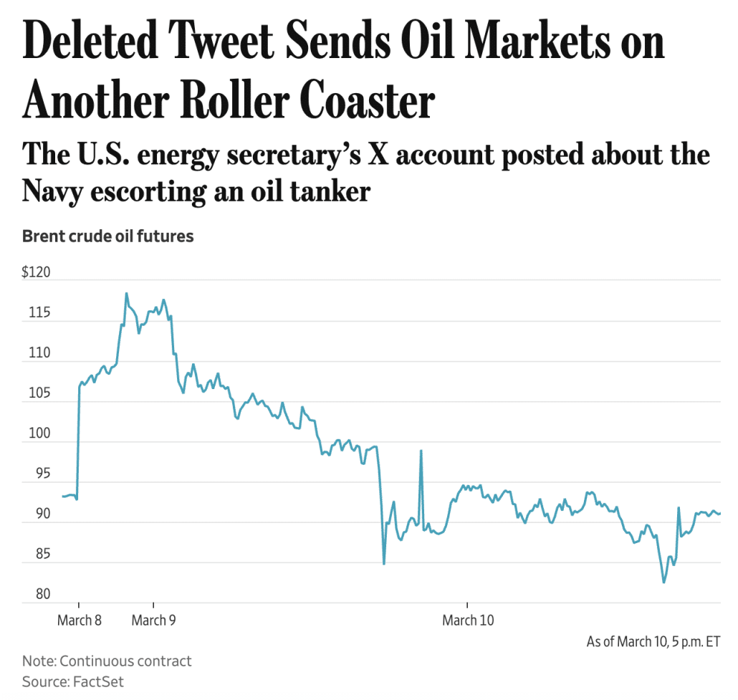Select the March 9 date marker

[x=153, y=620]
